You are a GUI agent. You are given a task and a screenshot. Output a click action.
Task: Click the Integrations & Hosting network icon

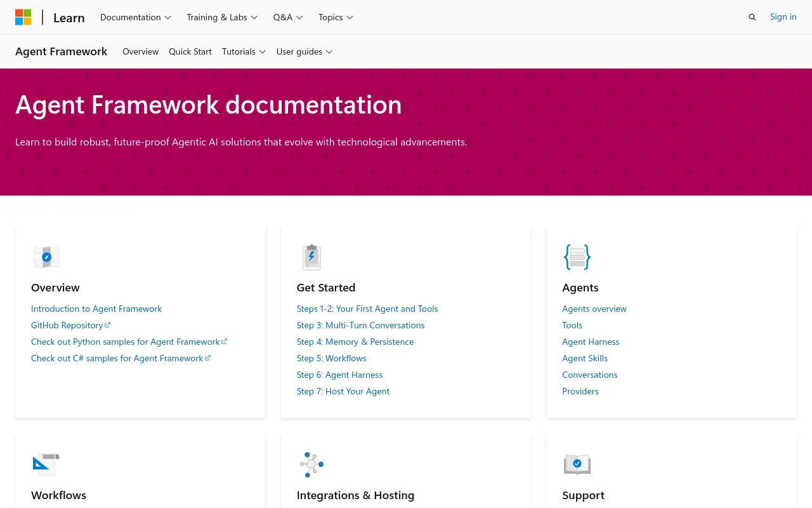point(311,465)
